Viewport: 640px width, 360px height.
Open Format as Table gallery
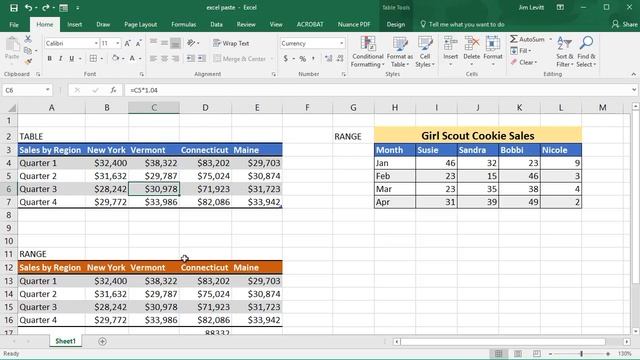pos(400,52)
